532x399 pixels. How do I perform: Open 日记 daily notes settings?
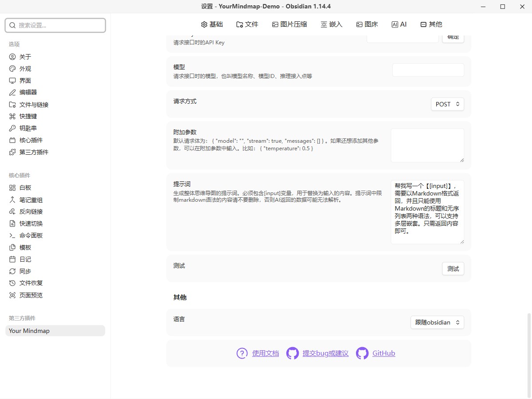[x=55, y=259]
